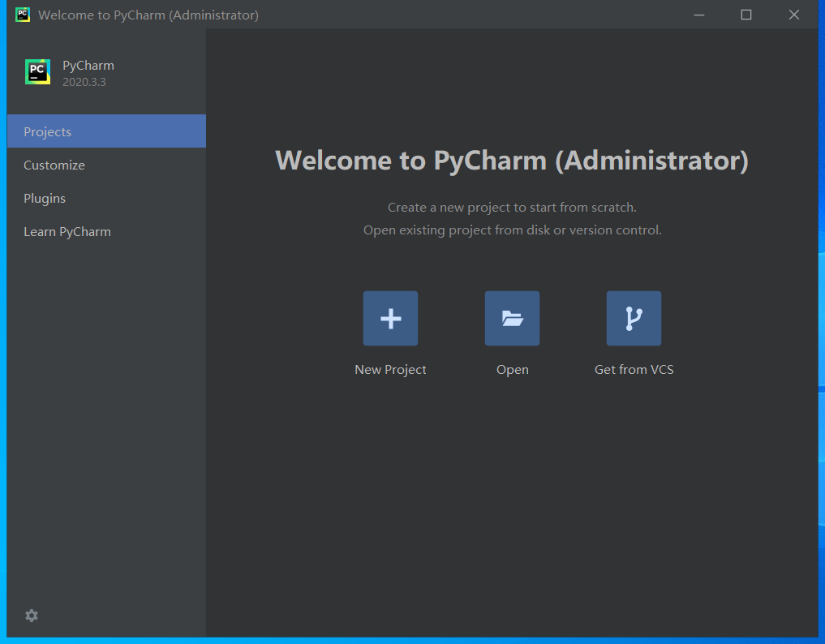825x644 pixels.
Task: Click the PyCharm logo in the sidebar
Action: click(x=38, y=72)
